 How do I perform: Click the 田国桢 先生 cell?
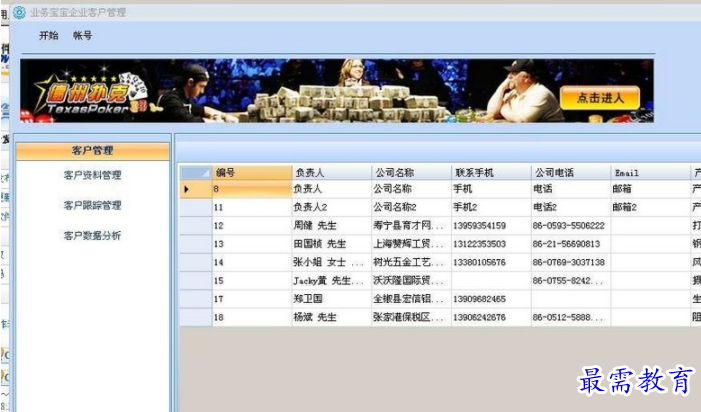pos(332,244)
